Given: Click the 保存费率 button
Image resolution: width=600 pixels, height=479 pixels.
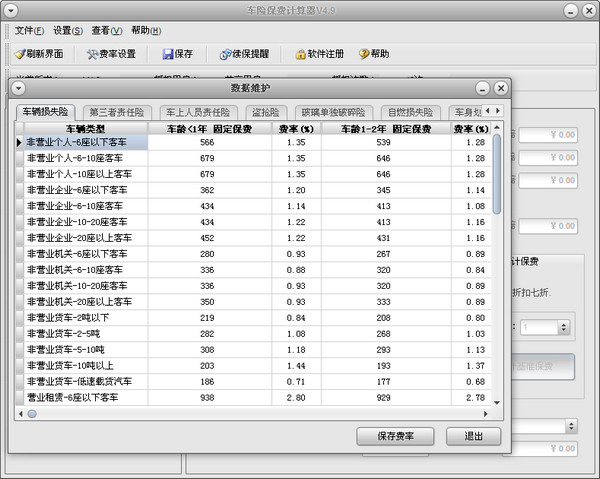Looking at the screenshot, I should pyautogui.click(x=395, y=436).
